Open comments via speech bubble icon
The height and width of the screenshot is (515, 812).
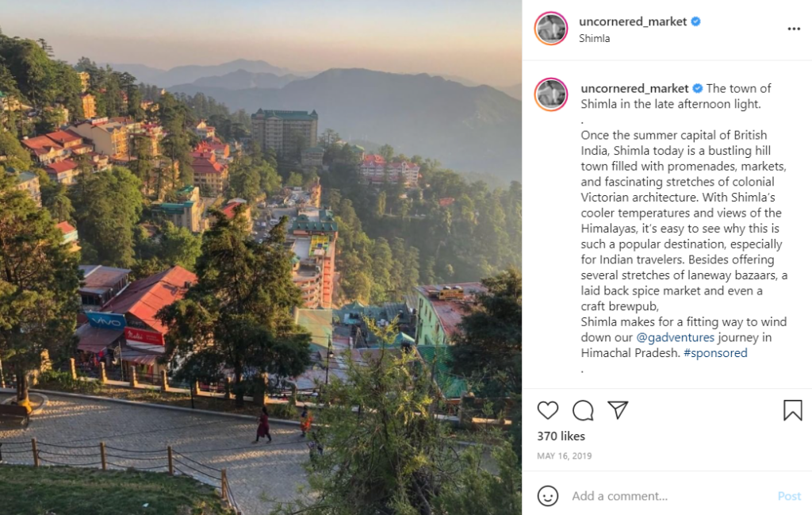pos(583,410)
